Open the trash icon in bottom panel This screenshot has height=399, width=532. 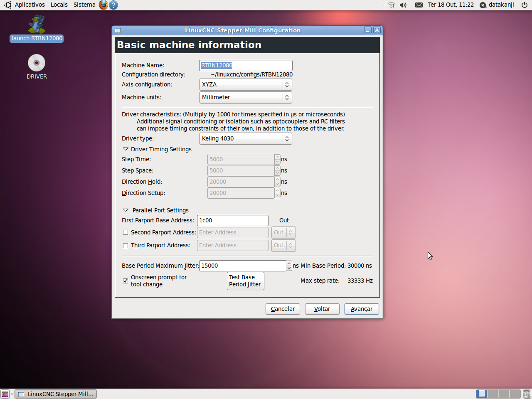tap(527, 394)
